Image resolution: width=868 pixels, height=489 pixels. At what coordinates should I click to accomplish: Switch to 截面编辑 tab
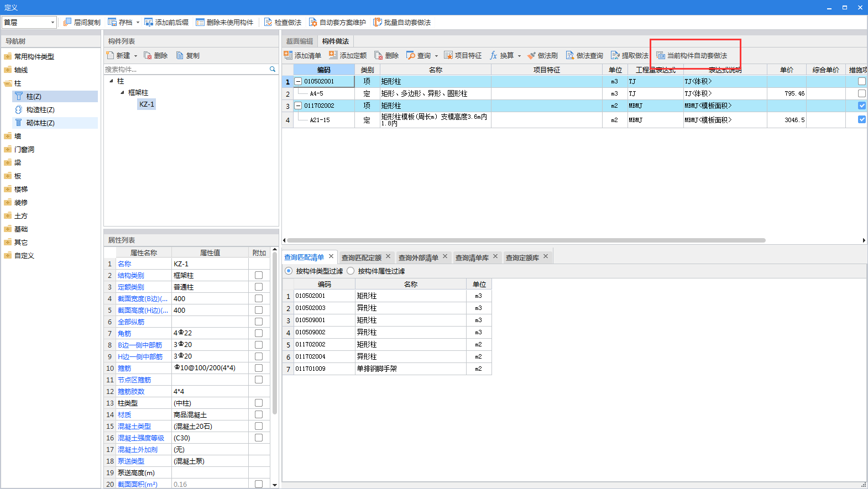point(300,41)
